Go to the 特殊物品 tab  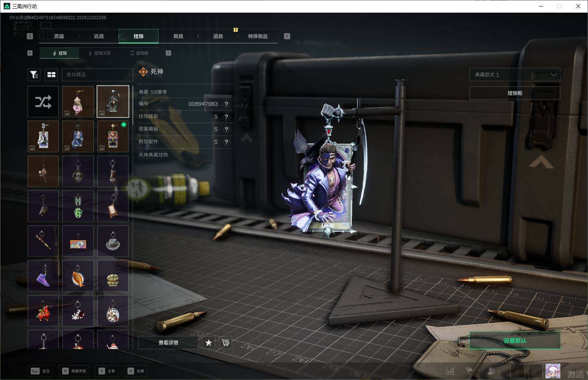click(x=258, y=36)
